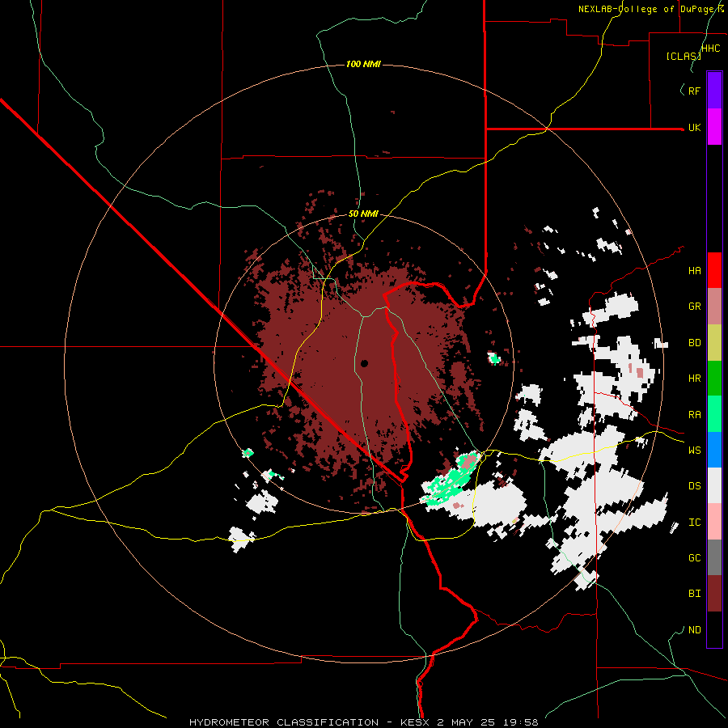Click the 'BI' legend label

tap(694, 594)
